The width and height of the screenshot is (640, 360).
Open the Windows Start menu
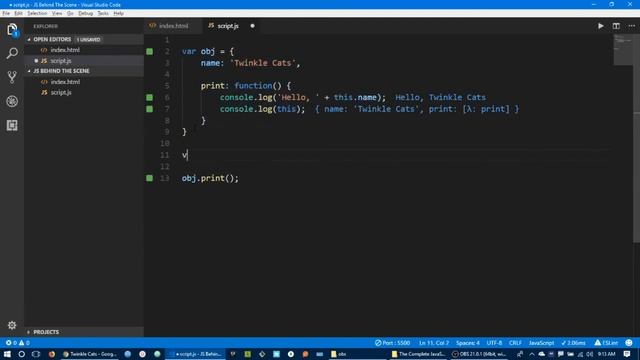click(7, 354)
